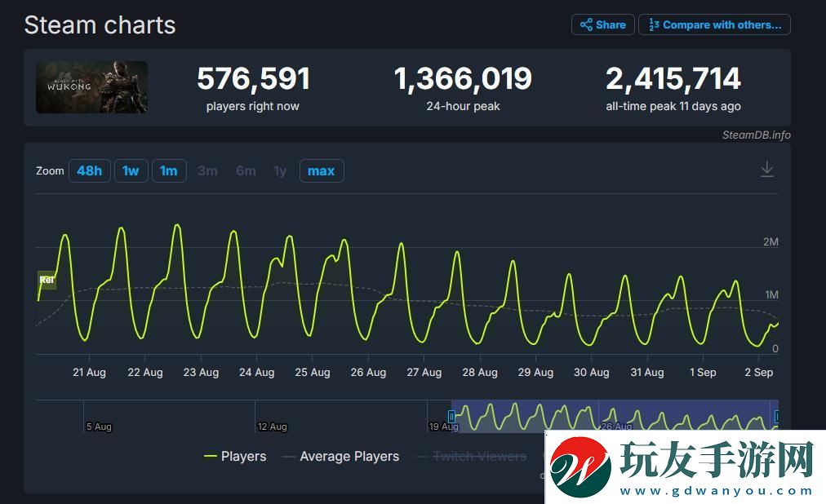Enable the Twitch Viewers legend series

click(472, 456)
